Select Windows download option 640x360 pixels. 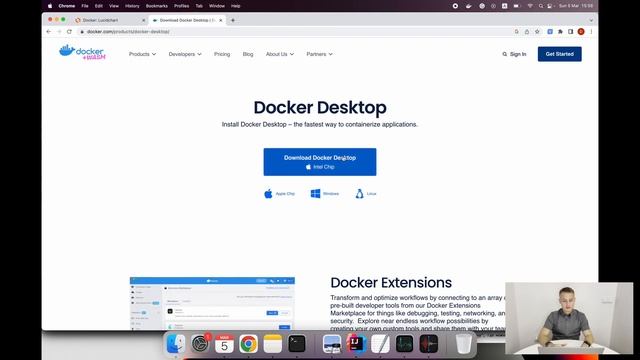(x=324, y=193)
